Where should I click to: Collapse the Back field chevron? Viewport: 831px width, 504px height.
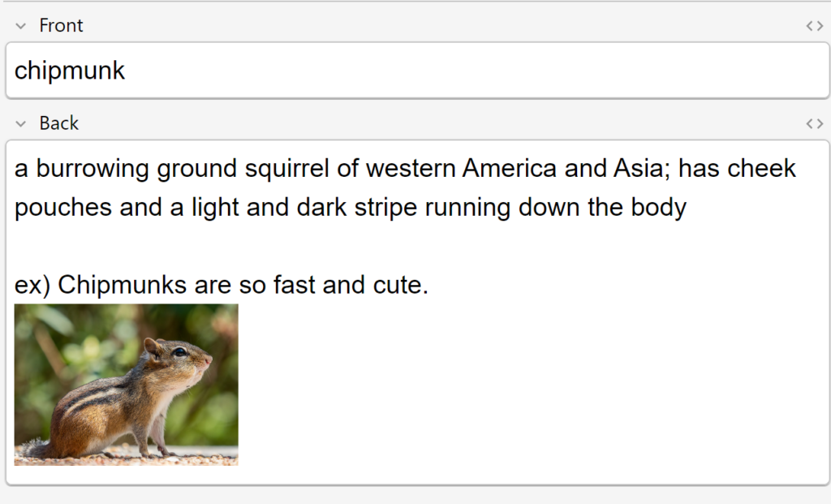[x=20, y=123]
